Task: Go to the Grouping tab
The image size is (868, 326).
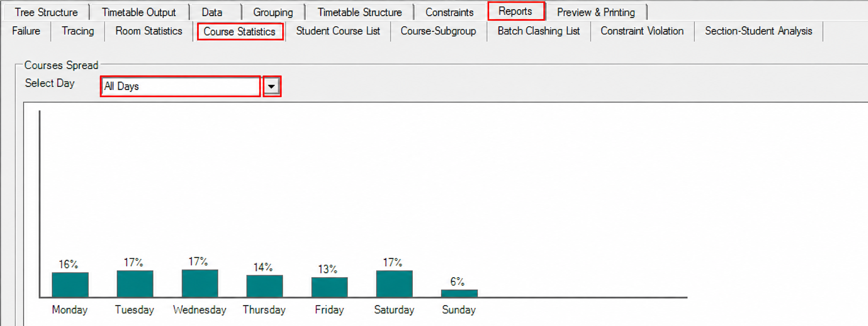Action: pyautogui.click(x=273, y=12)
